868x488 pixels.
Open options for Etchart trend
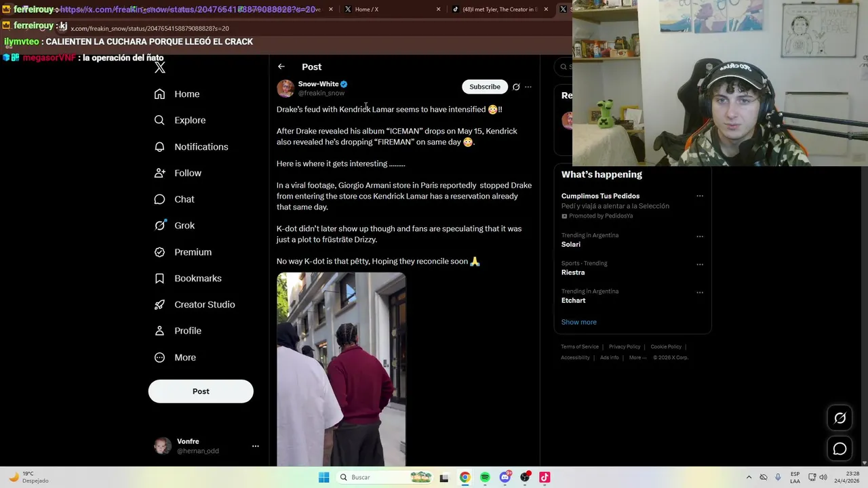pyautogui.click(x=700, y=293)
